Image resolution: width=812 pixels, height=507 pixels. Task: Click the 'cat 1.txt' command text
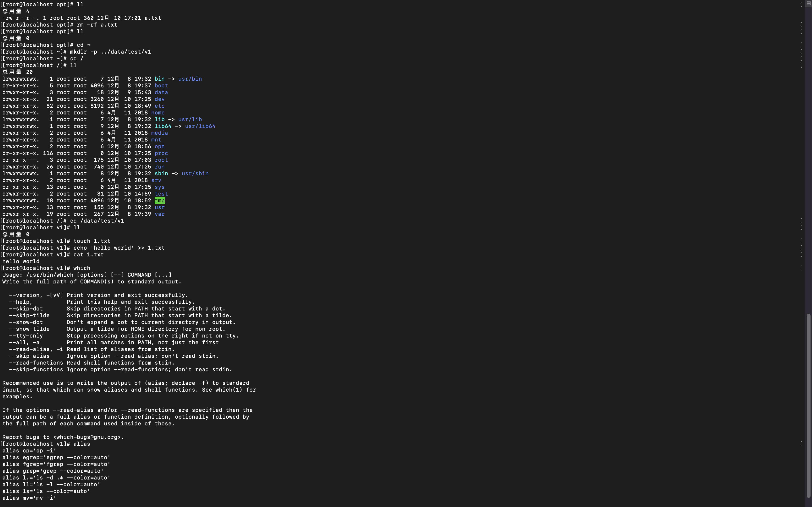click(88, 254)
